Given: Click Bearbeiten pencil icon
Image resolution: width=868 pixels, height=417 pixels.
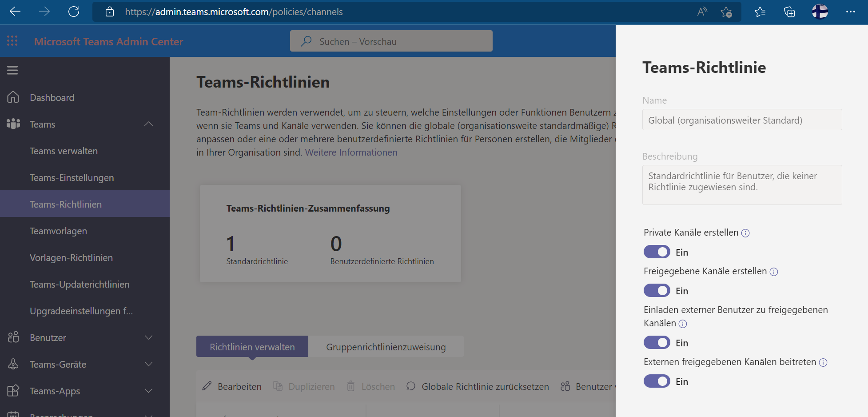Looking at the screenshot, I should pyautogui.click(x=207, y=386).
